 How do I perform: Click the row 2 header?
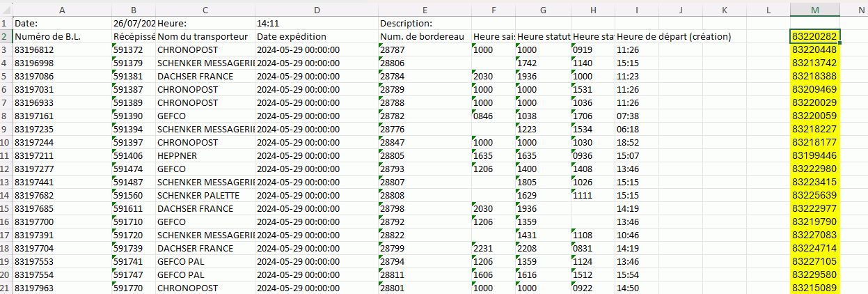6,36
